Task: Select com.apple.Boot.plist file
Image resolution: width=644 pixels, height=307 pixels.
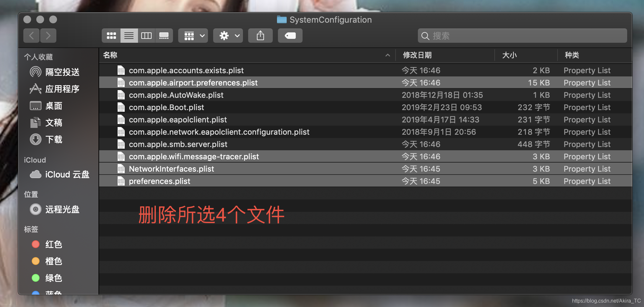Action: (365, 107)
